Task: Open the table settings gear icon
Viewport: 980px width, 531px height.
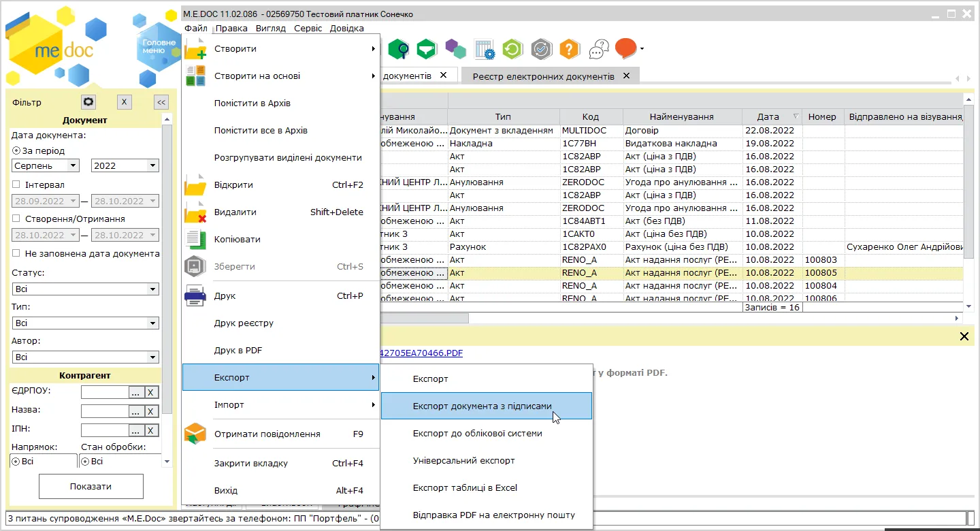Action: (484, 49)
